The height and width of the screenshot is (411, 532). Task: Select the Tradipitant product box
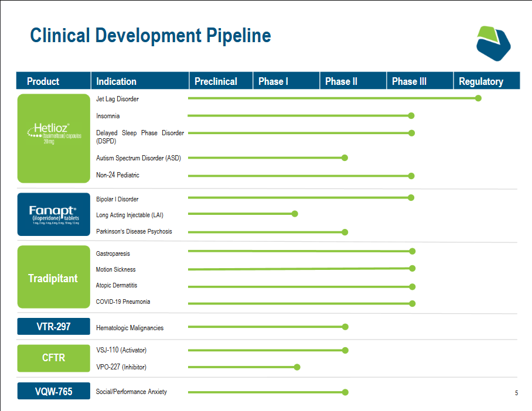click(x=53, y=277)
